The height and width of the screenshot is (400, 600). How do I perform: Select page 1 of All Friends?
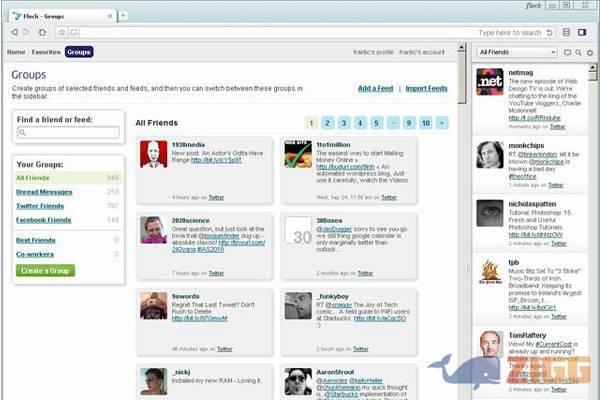click(311, 123)
